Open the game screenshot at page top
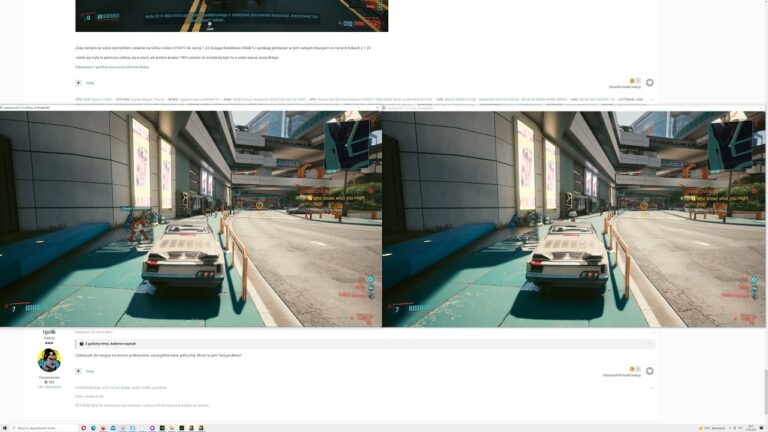 coord(232,16)
